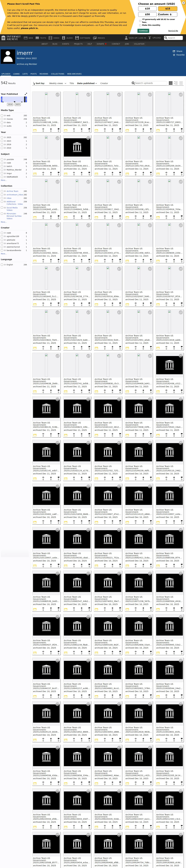The height and width of the screenshot is (868, 186).
Task: Switch to the Lists tab
Action: 25,74
